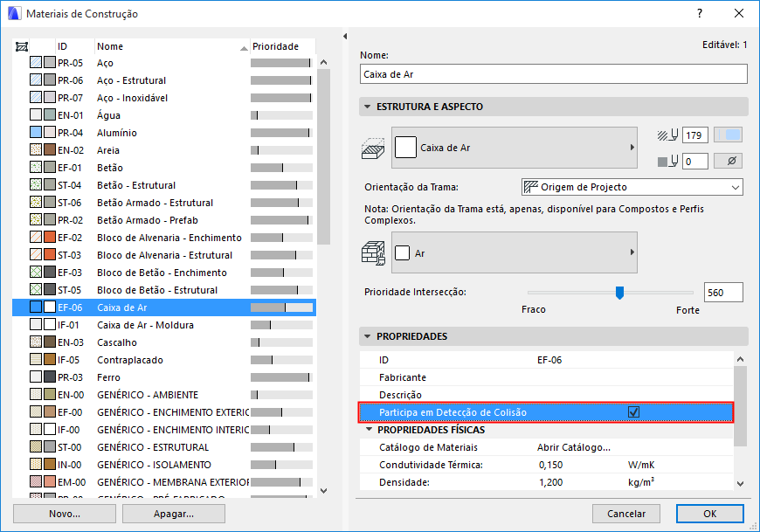This screenshot has width=760, height=532.
Task: Click the Prioridade Intersecção slider handle
Action: click(x=619, y=293)
